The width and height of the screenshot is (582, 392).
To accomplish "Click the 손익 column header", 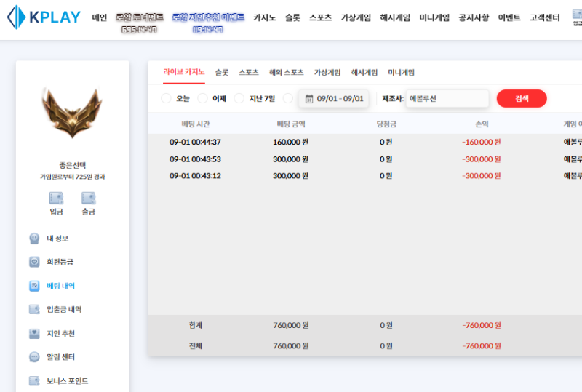I will (x=482, y=124).
